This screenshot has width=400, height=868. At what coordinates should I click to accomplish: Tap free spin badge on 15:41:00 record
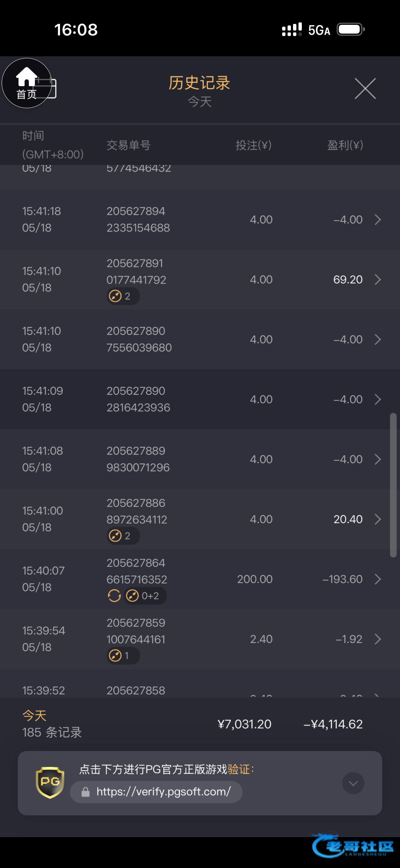(x=123, y=536)
